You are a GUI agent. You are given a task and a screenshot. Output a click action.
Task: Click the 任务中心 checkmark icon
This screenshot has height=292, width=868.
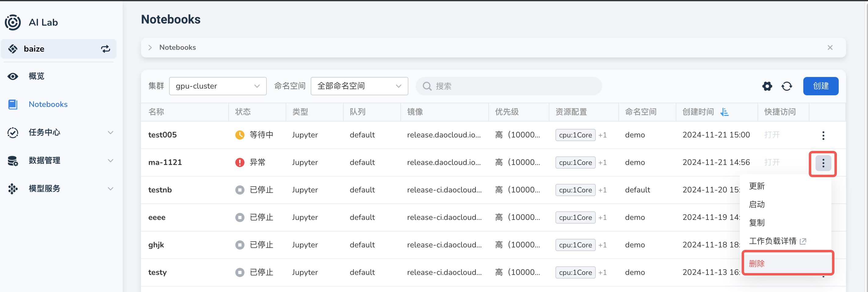point(13,133)
